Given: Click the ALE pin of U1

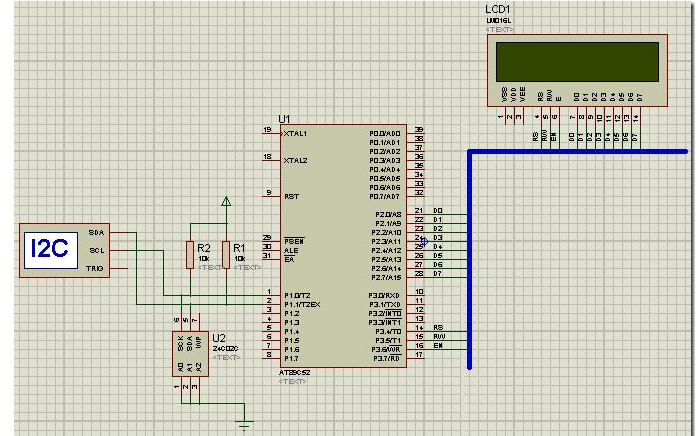Looking at the screenshot, I should point(291,251).
